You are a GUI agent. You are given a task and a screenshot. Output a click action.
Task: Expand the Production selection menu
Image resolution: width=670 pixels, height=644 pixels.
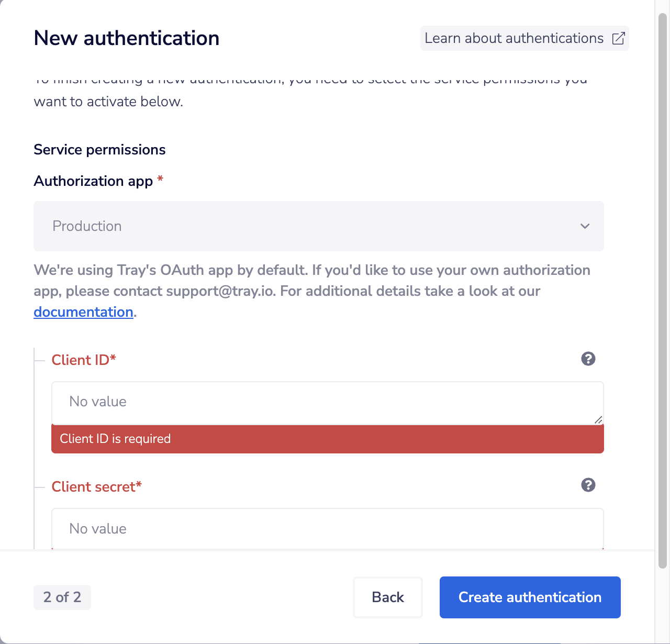click(x=318, y=226)
